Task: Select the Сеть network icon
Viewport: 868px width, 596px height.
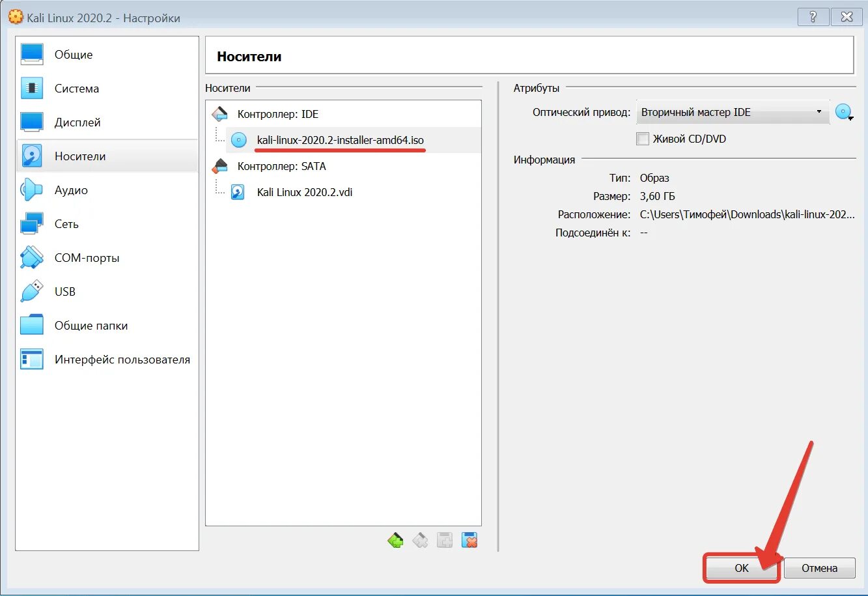Action: (x=32, y=224)
